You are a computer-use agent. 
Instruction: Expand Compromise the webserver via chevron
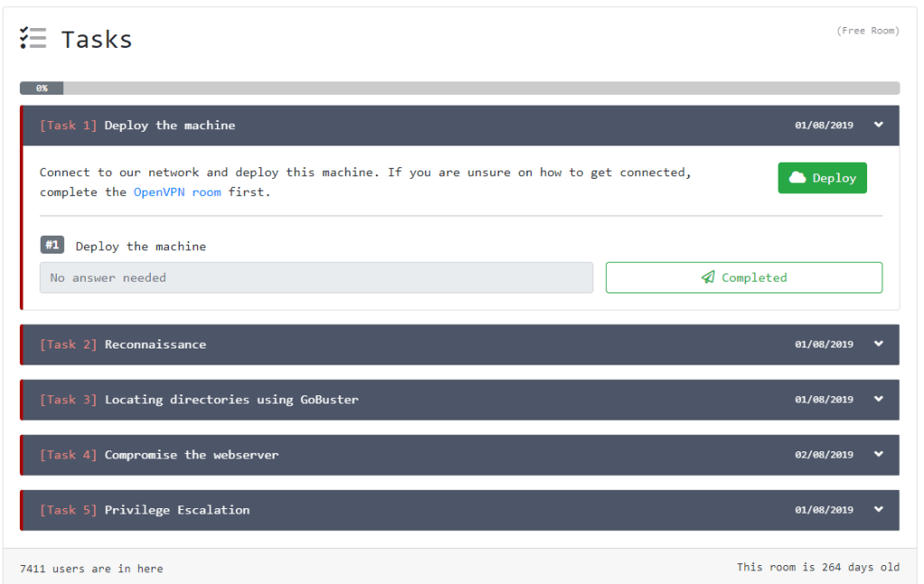click(878, 455)
